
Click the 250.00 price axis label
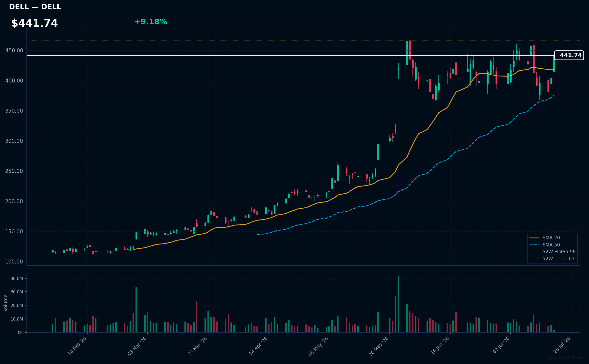[14, 171]
